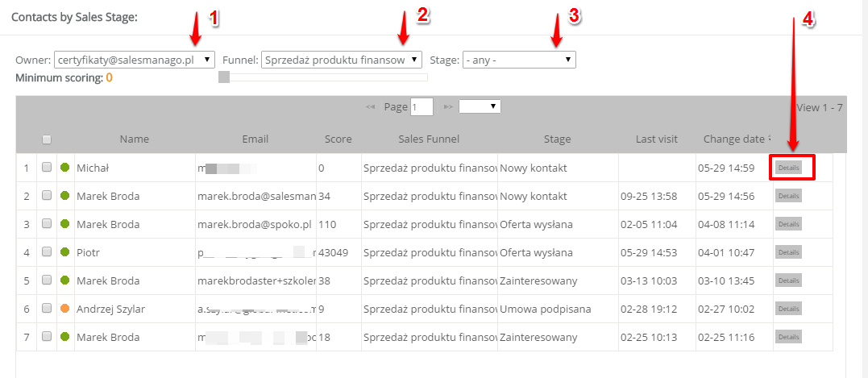
Task: Check the box for row 7, Marek Broda
Action: [47, 336]
